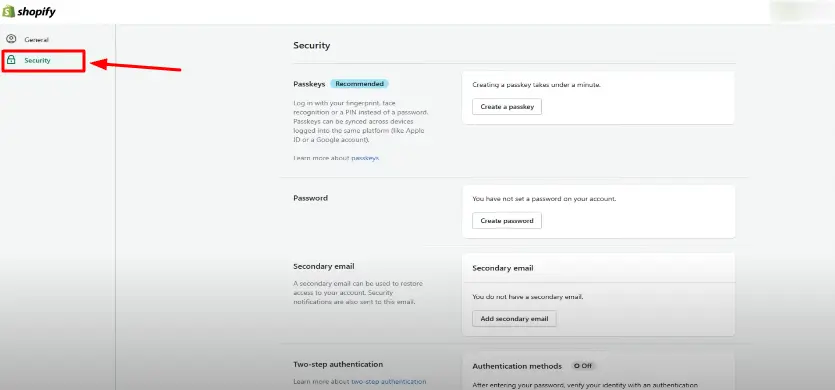Click the Create a passkey button
This screenshot has width=835, height=390.
[x=507, y=107]
